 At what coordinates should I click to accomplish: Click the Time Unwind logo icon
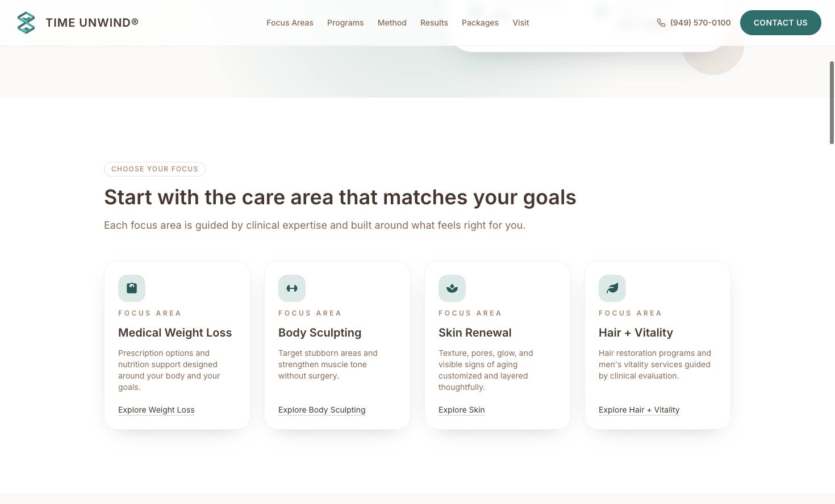coord(26,23)
